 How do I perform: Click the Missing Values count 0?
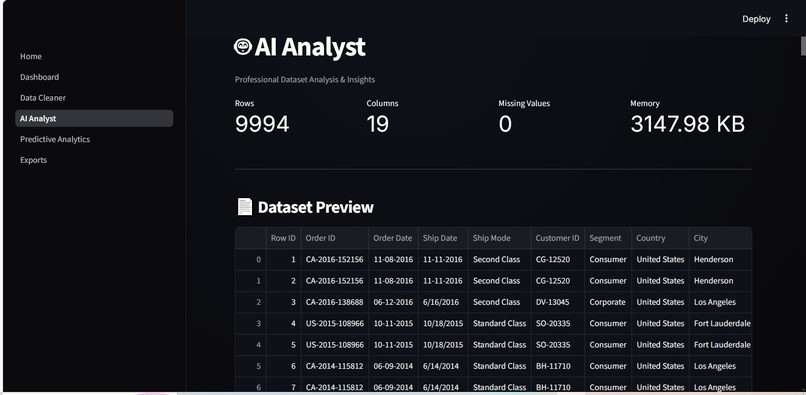505,124
